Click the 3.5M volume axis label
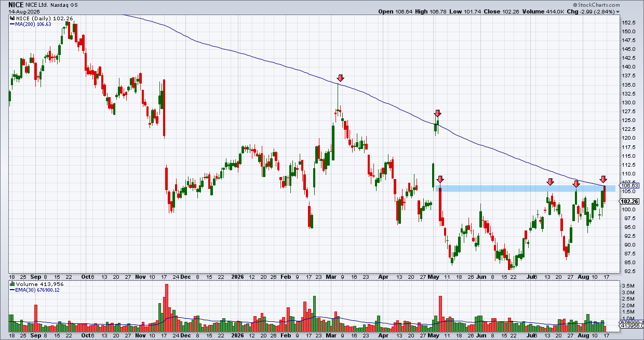Screen dimensions: 644x340 pyautogui.click(x=627, y=287)
